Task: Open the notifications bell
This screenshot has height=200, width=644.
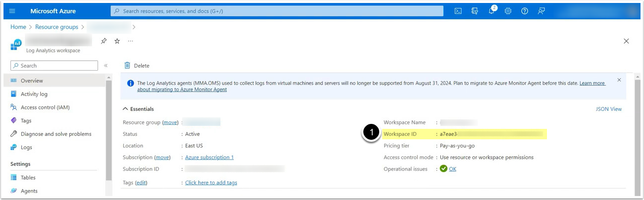Action: click(x=491, y=11)
